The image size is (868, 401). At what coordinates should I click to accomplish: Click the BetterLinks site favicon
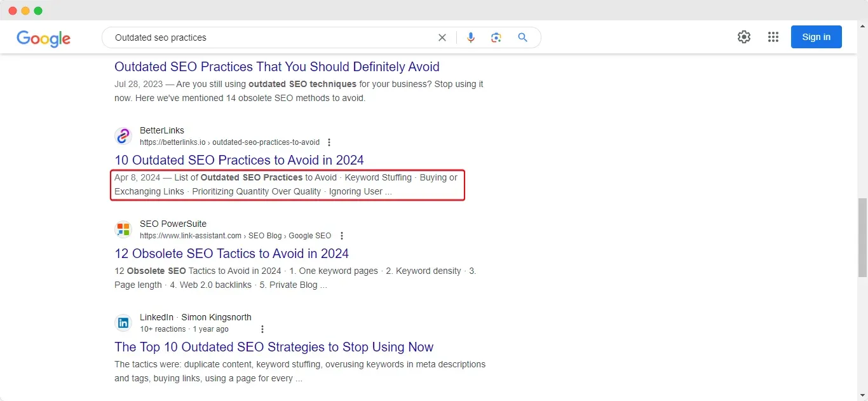(x=123, y=136)
